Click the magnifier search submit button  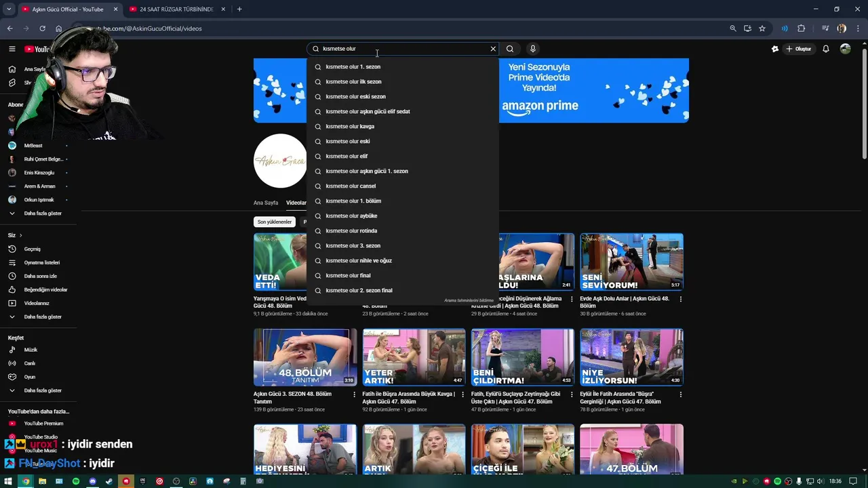click(510, 49)
